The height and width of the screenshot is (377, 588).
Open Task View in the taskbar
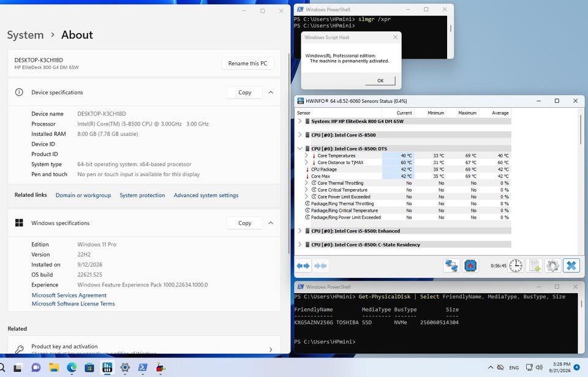point(18,368)
